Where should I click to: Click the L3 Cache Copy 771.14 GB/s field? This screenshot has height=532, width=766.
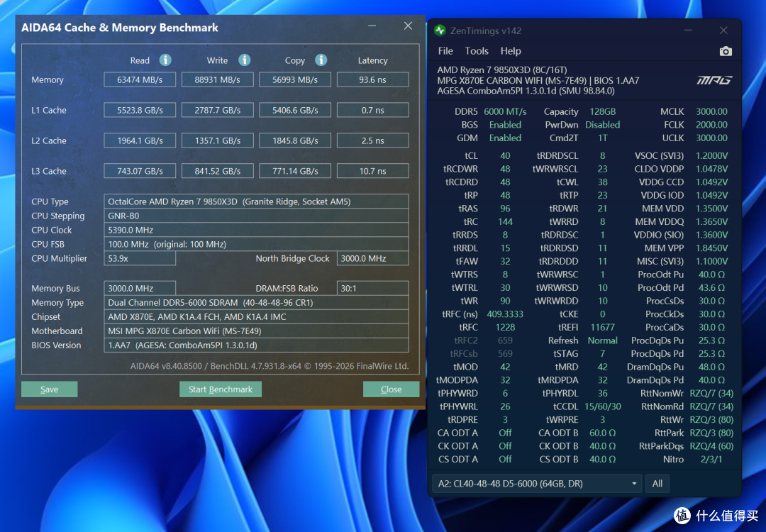point(295,171)
